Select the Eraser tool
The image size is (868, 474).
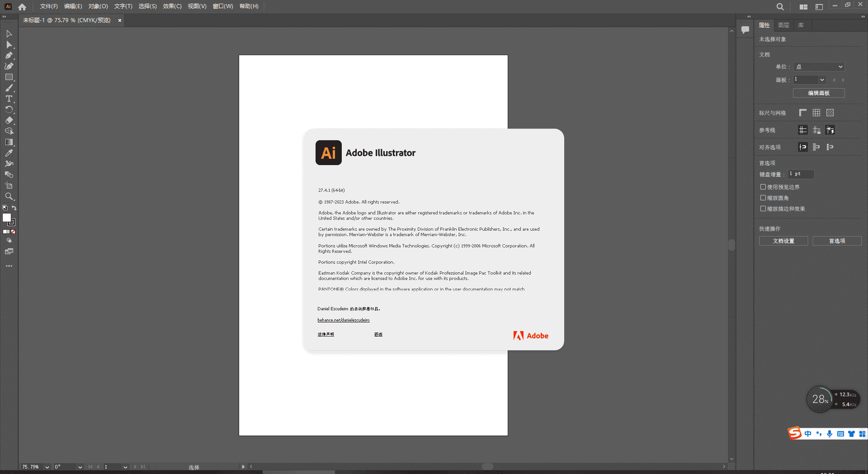(x=9, y=121)
